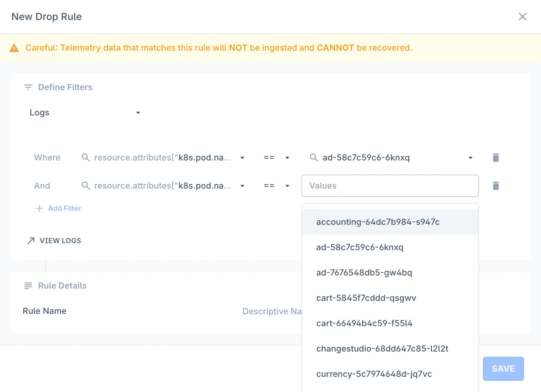
Task: Choose cart-5845f7cddd-qsgwv option
Action: (x=366, y=298)
